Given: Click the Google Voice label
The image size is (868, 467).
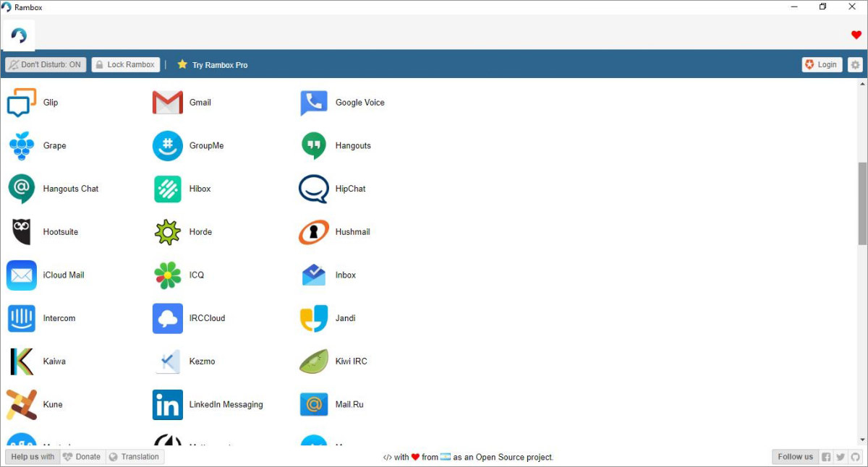Looking at the screenshot, I should (x=360, y=103).
